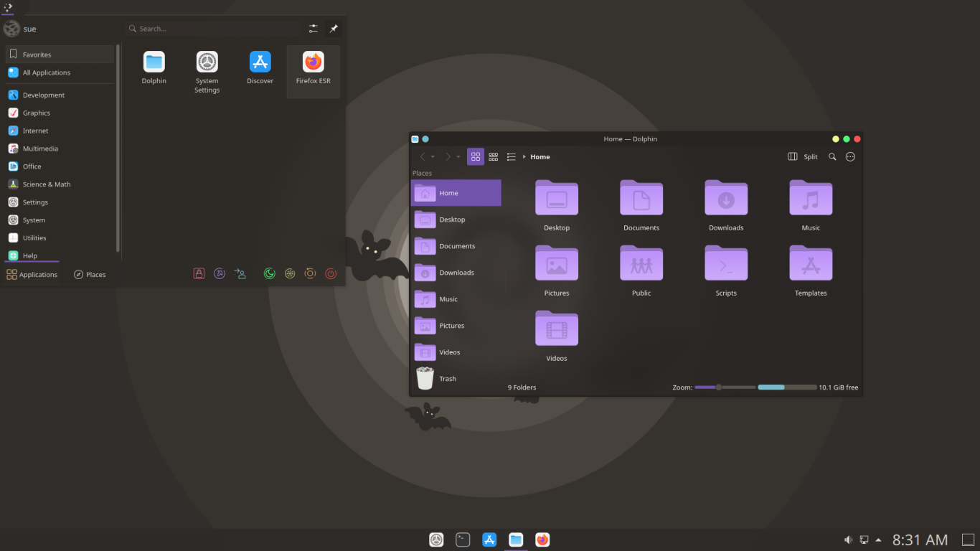Viewport: 980px width, 551px height.
Task: Click the launcher Search field
Action: (213, 29)
